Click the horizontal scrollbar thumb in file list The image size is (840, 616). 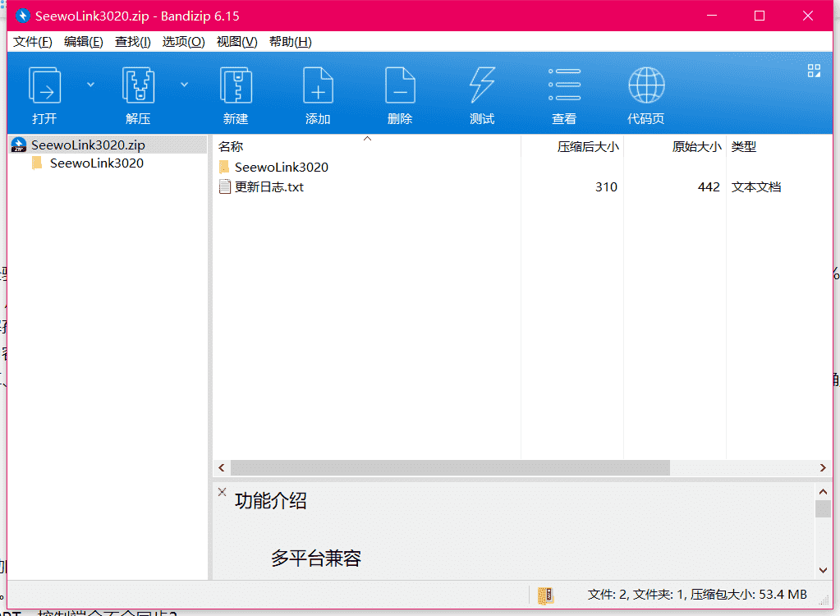(x=450, y=467)
